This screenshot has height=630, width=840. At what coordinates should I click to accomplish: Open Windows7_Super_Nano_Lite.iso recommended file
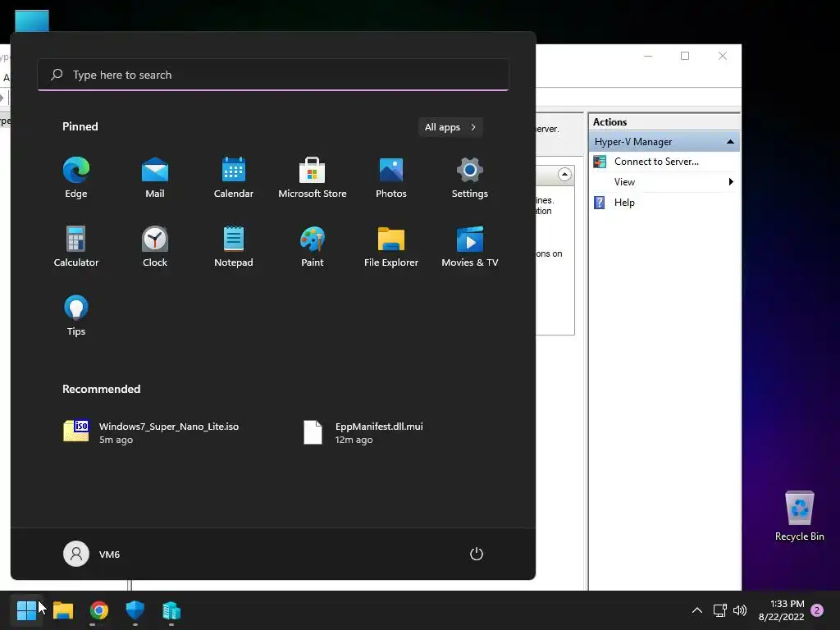pos(153,432)
